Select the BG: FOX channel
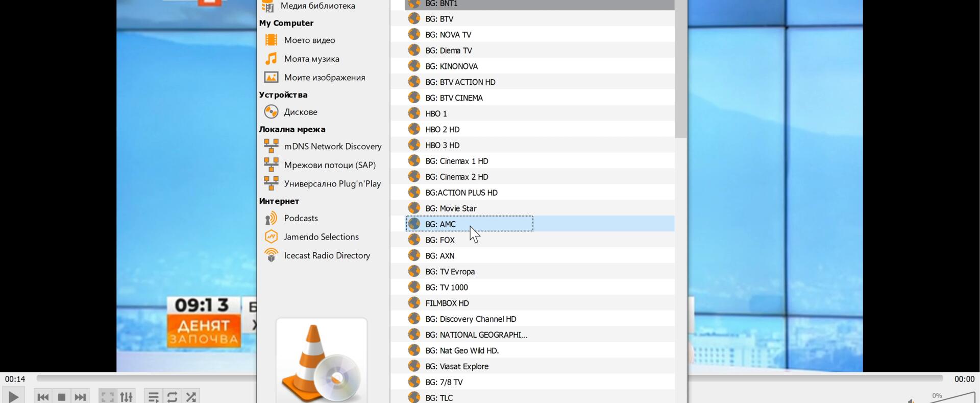The width and height of the screenshot is (980, 403). 439,240
